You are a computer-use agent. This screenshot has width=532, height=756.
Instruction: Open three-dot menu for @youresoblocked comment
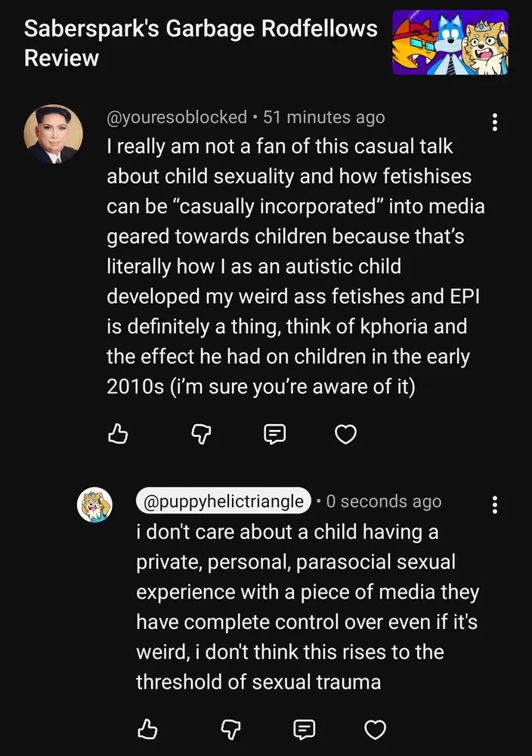pos(494,121)
